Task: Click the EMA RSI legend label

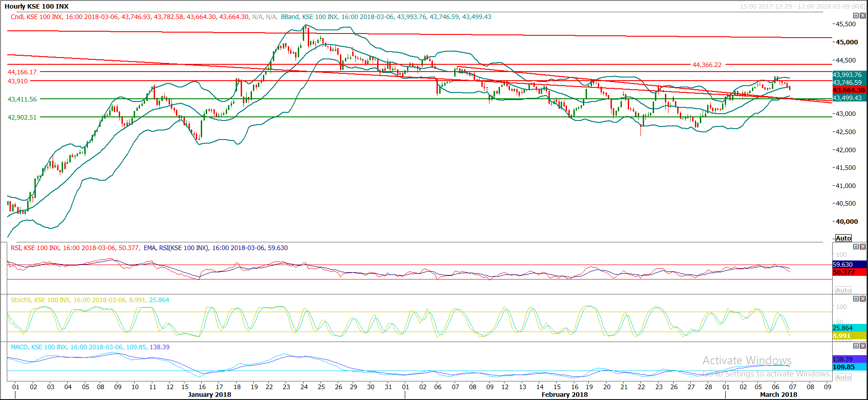Action: tap(216, 248)
